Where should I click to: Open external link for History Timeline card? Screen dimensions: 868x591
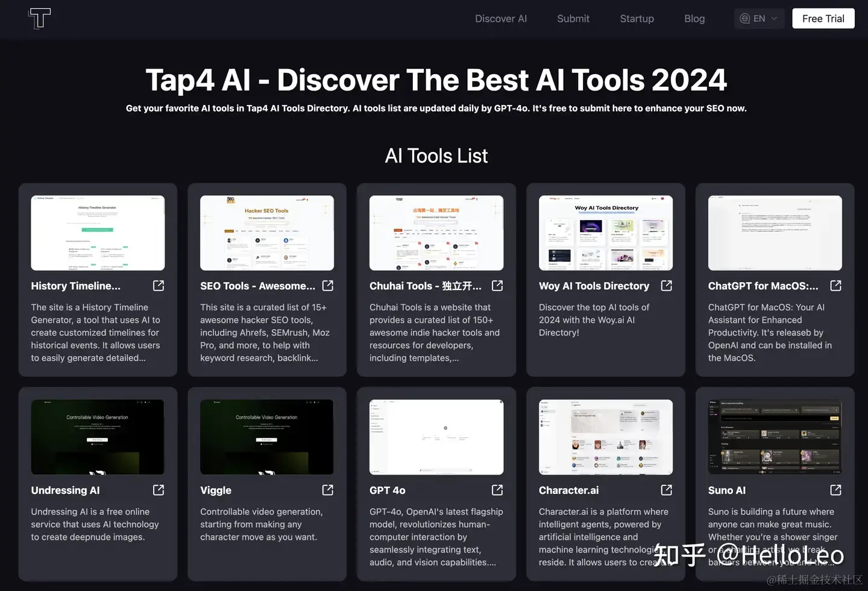pos(159,286)
